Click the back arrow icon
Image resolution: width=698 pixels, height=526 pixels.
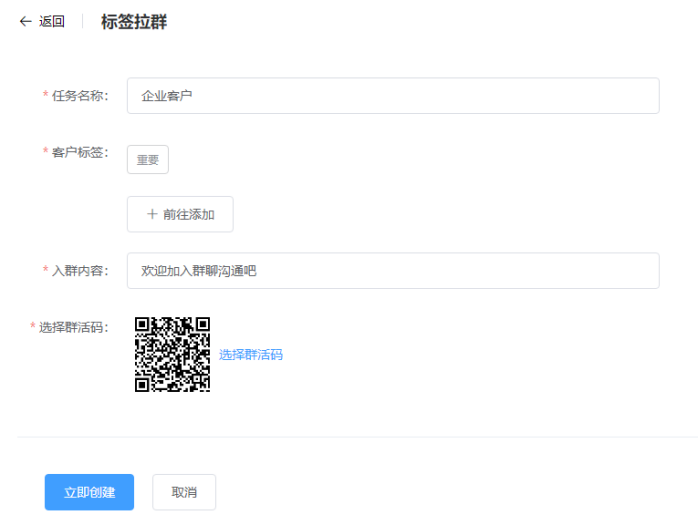coord(25,22)
